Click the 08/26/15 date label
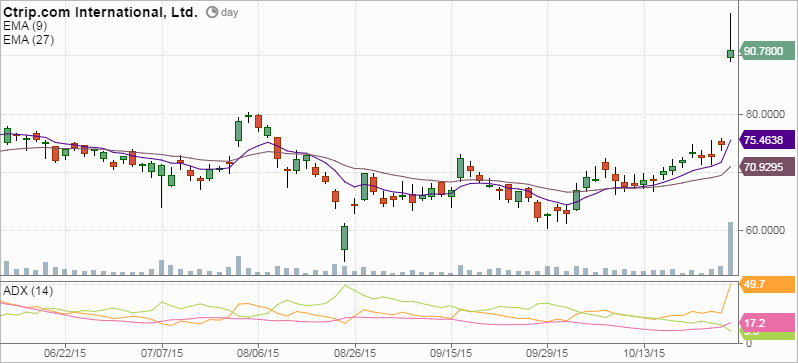The width and height of the screenshot is (798, 363). pos(355,352)
